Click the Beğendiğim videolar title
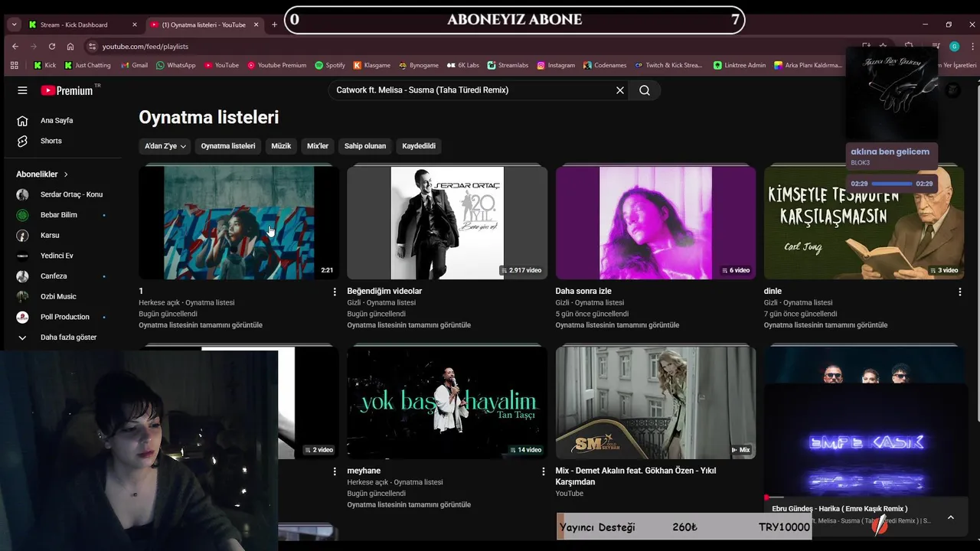The width and height of the screenshot is (980, 551). point(384,291)
